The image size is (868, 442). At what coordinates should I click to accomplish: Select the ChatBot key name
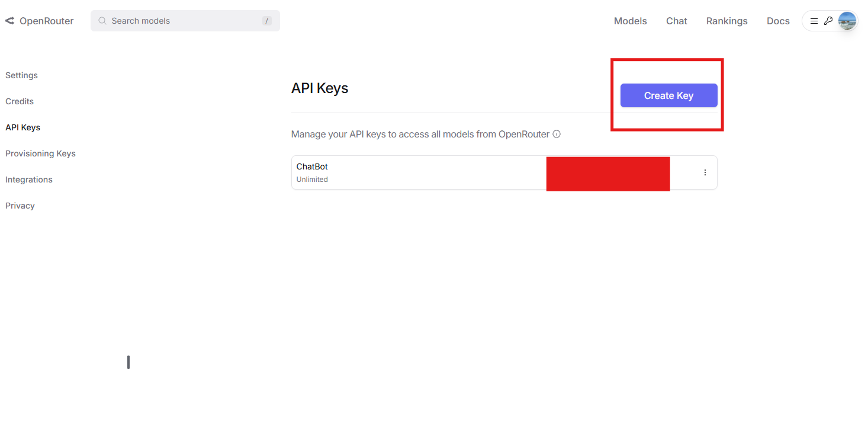tap(312, 166)
